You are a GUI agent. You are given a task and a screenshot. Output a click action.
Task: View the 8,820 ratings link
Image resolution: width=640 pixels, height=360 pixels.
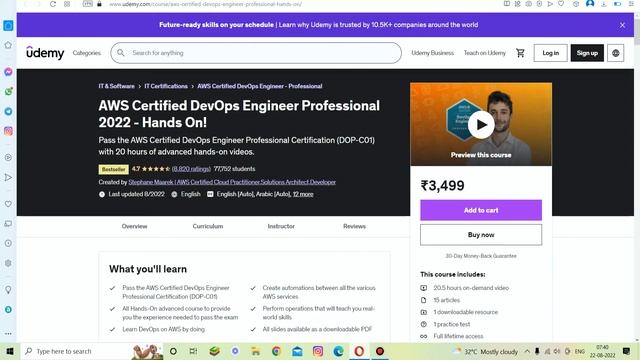tap(191, 169)
